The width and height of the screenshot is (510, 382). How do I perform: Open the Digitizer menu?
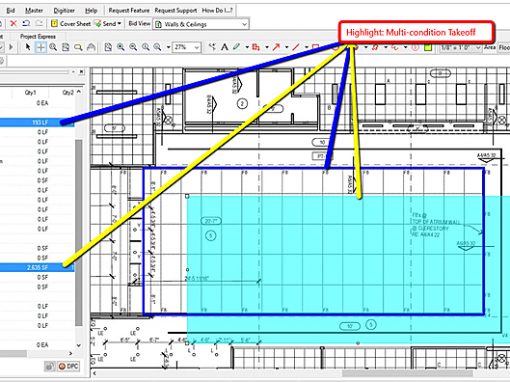click(64, 10)
